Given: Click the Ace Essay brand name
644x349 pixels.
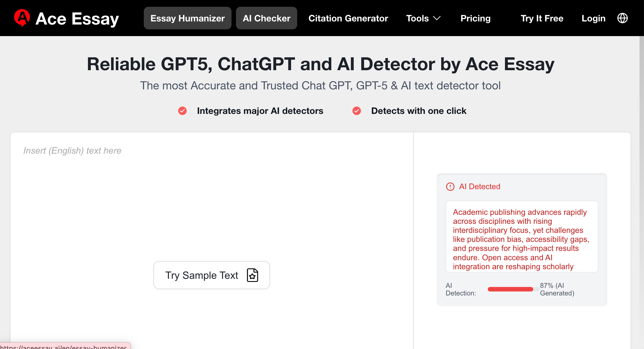Looking at the screenshot, I should coord(77,19).
